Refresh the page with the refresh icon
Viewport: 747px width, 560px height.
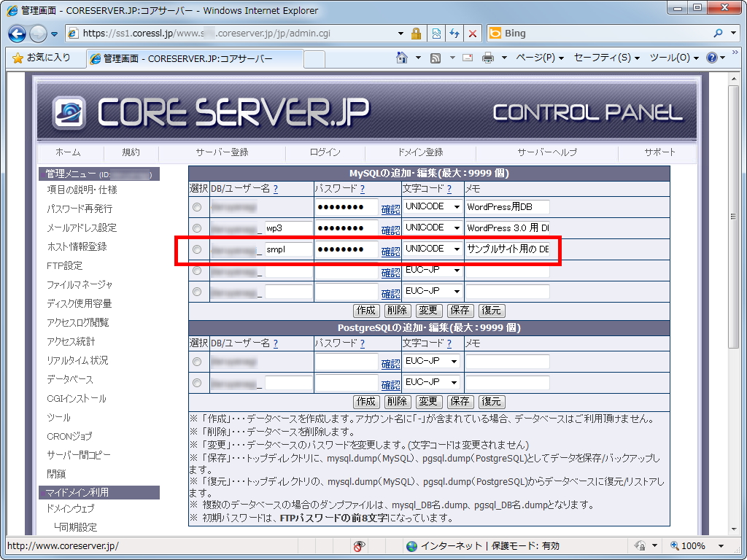pyautogui.click(x=454, y=34)
